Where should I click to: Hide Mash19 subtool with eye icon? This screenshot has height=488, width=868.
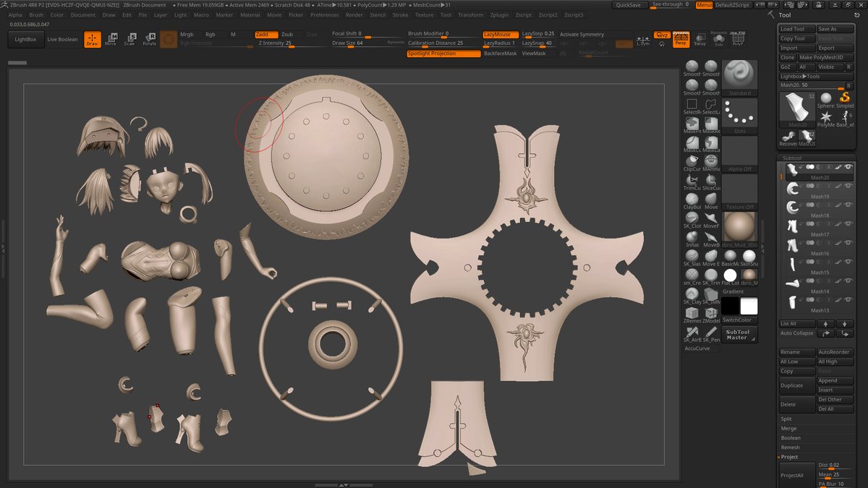click(x=848, y=187)
